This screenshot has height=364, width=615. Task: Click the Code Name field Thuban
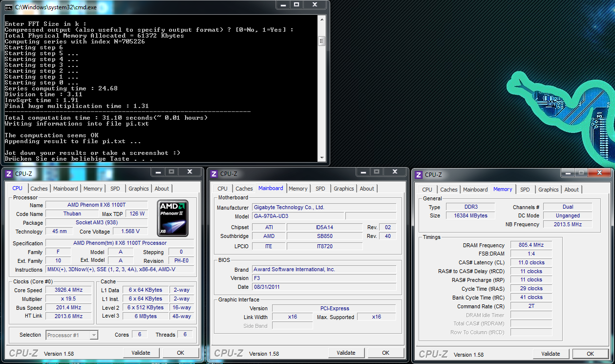click(72, 214)
